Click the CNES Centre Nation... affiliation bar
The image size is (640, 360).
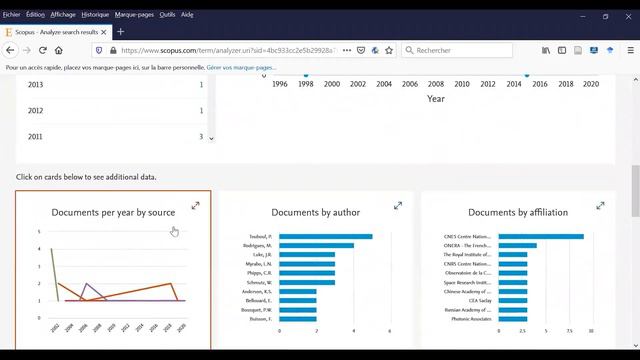click(541, 236)
